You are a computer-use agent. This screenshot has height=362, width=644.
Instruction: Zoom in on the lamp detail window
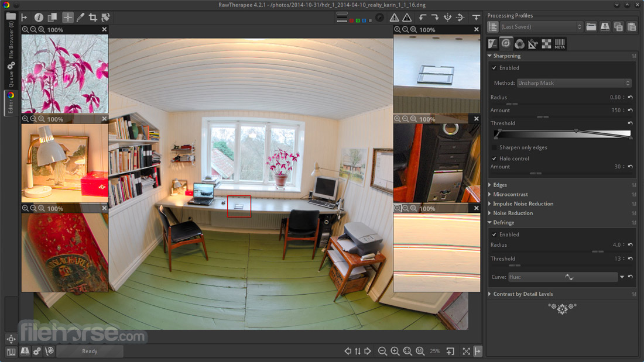click(x=25, y=119)
